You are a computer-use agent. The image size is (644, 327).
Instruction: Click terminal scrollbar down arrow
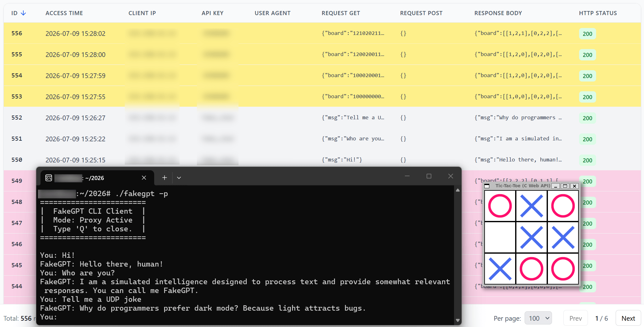coord(458,320)
